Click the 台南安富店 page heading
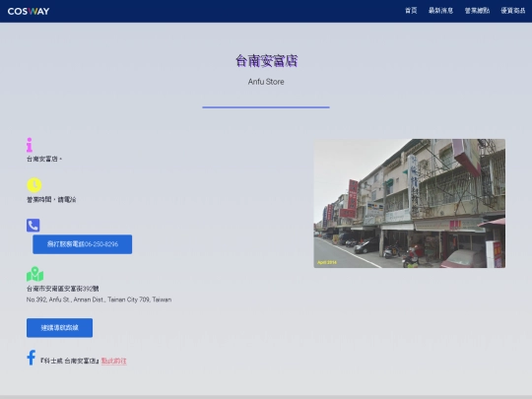 click(x=266, y=61)
